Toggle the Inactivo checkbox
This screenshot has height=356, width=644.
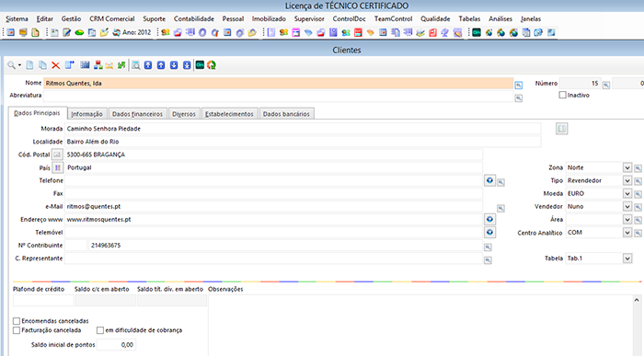tap(562, 95)
